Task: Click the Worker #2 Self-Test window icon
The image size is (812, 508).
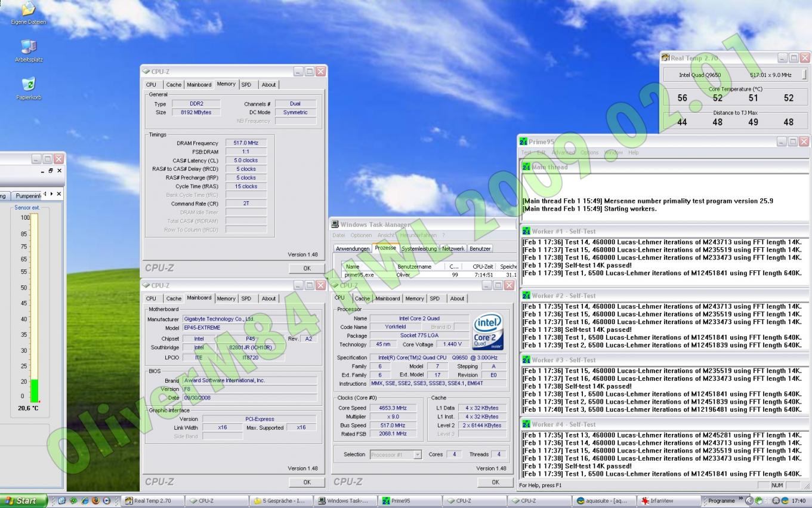Action: [x=526, y=295]
